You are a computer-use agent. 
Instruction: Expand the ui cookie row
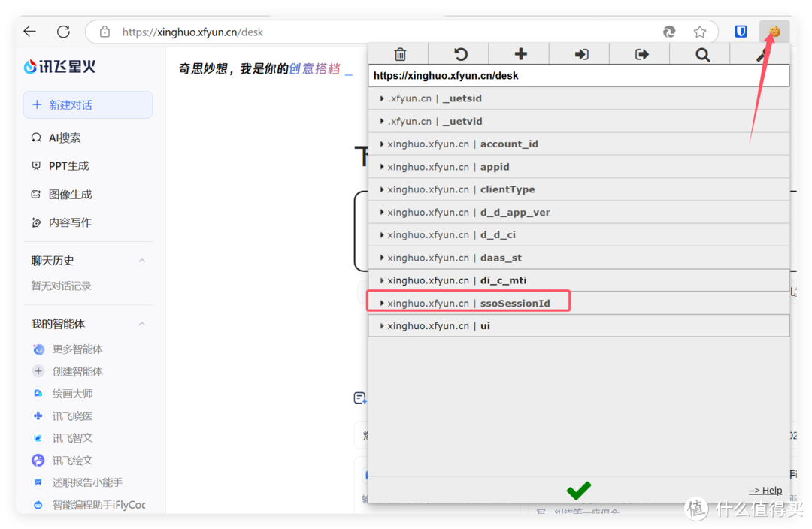(x=578, y=325)
